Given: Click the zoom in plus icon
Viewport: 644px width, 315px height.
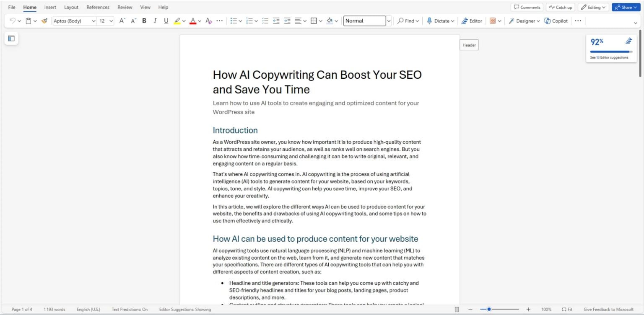Looking at the screenshot, I should coord(528,310).
